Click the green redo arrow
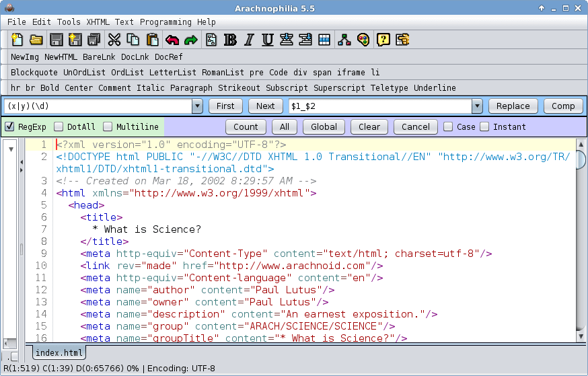Screen dimensions: 588x376 coord(191,40)
